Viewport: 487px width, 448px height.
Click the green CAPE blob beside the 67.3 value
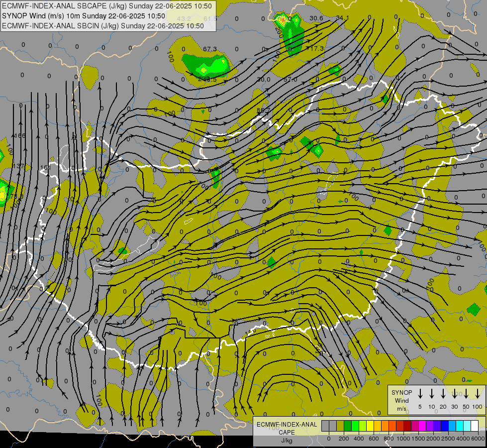tap(205, 66)
